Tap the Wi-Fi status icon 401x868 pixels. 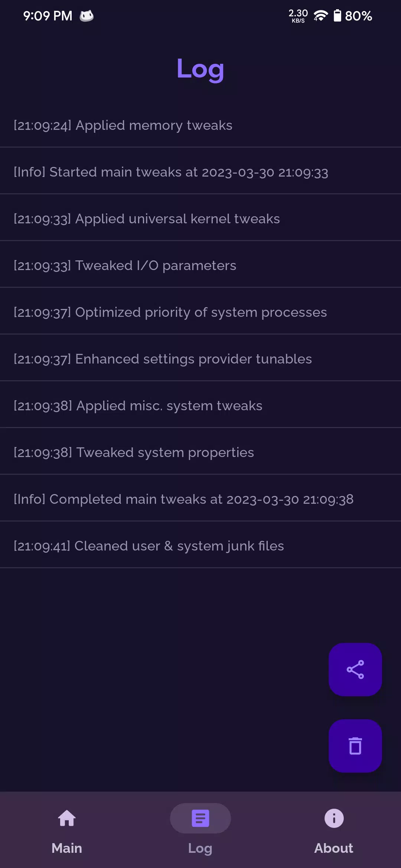coord(320,16)
